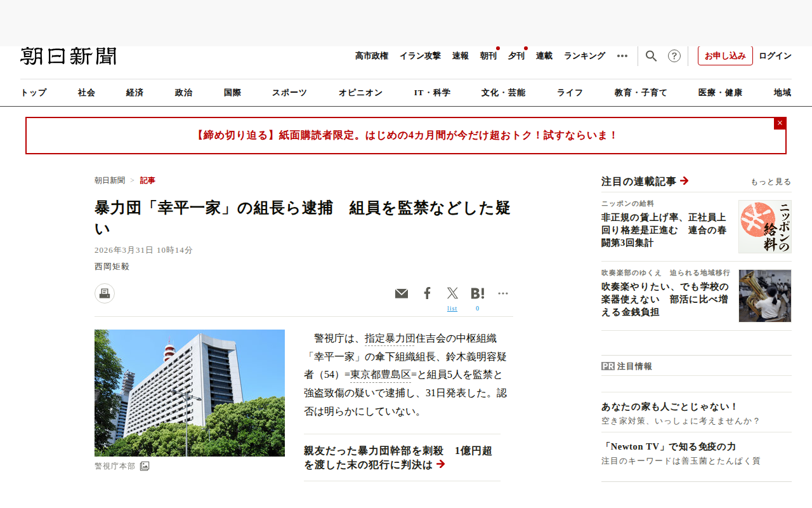812x508 pixels.
Task: Open the X 'list' link
Action: click(x=452, y=309)
